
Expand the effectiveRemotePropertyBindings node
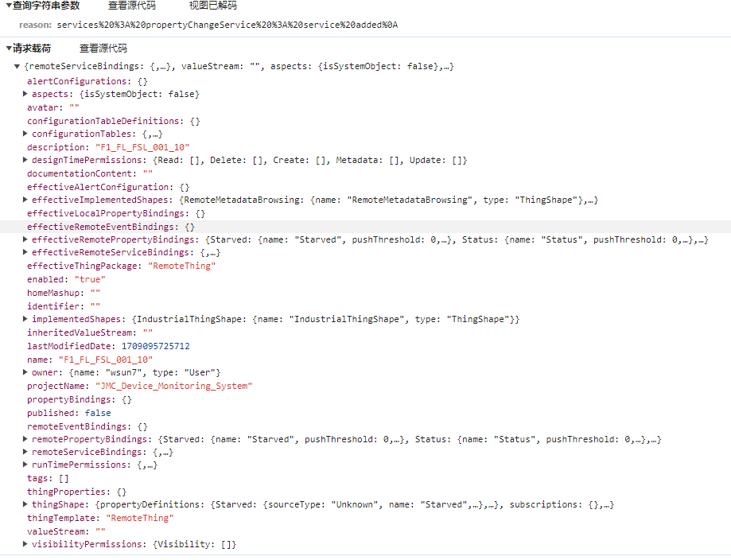point(25,239)
